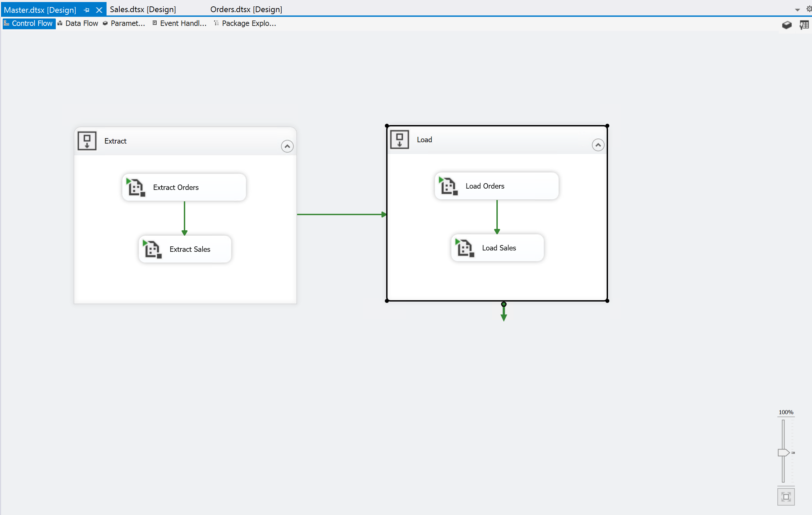Click the Extract Sales package task icon

(x=152, y=249)
